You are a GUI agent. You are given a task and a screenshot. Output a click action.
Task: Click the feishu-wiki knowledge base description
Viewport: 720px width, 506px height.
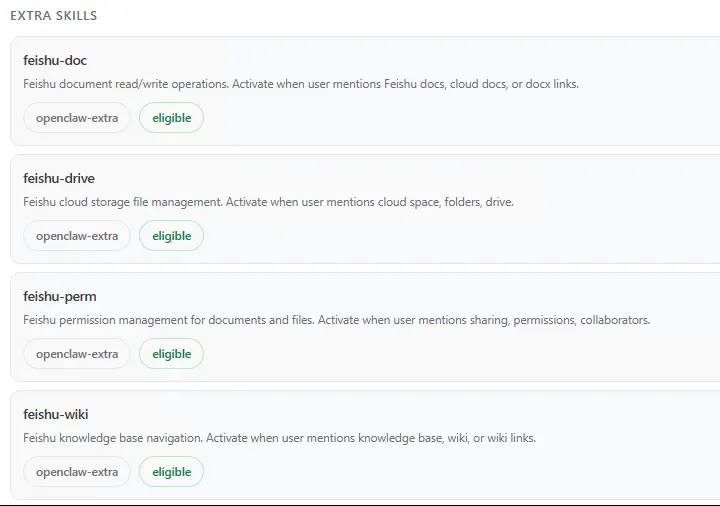coord(279,438)
